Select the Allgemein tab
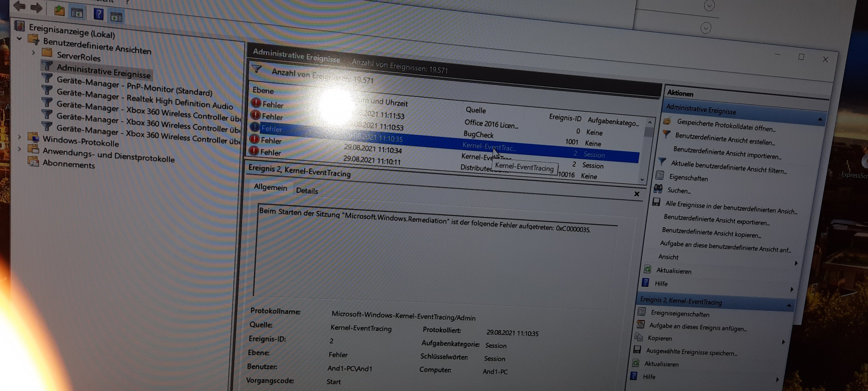The image size is (868, 391). click(270, 187)
